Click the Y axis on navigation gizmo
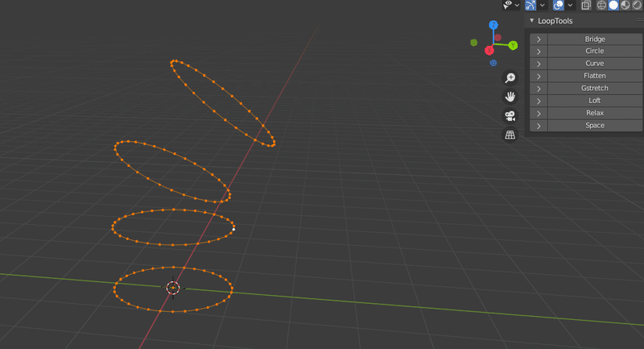 pyautogui.click(x=513, y=45)
